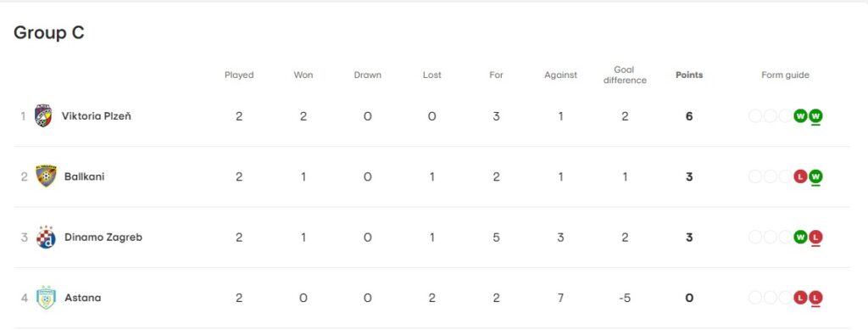This screenshot has width=868, height=330.
Task: Click the Viktoria Plzeň club crest
Action: point(43,116)
